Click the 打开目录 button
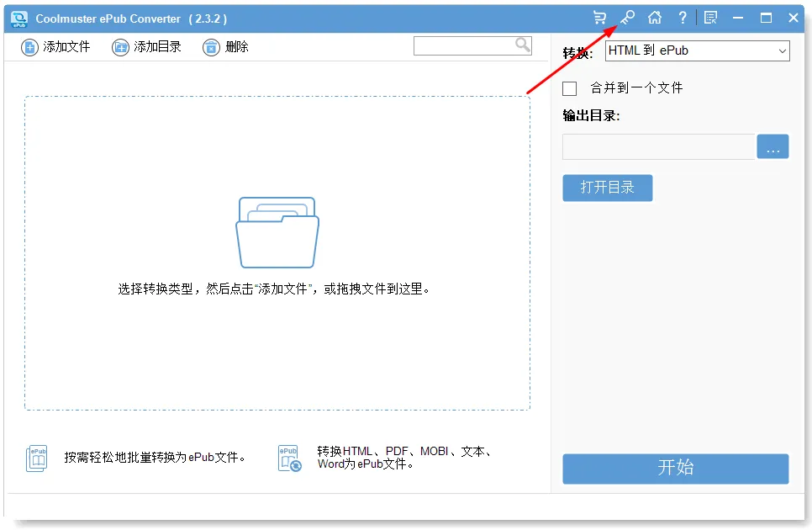The height and width of the screenshot is (530, 812). (x=608, y=188)
